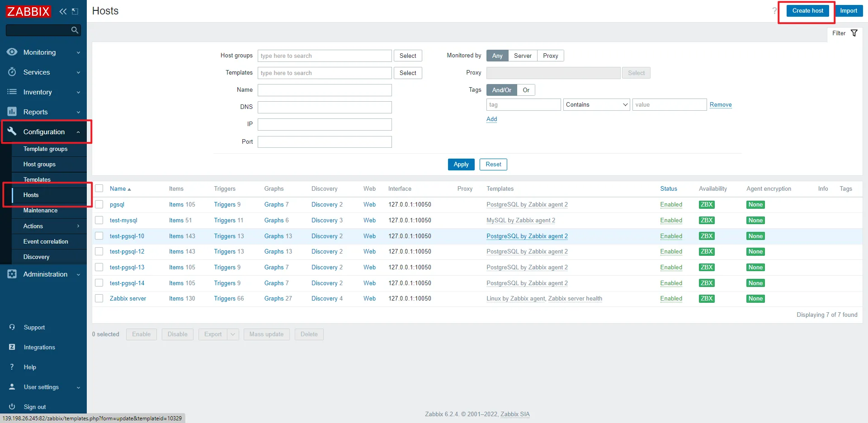Click the Reports chart icon
868x423 pixels.
click(x=12, y=112)
